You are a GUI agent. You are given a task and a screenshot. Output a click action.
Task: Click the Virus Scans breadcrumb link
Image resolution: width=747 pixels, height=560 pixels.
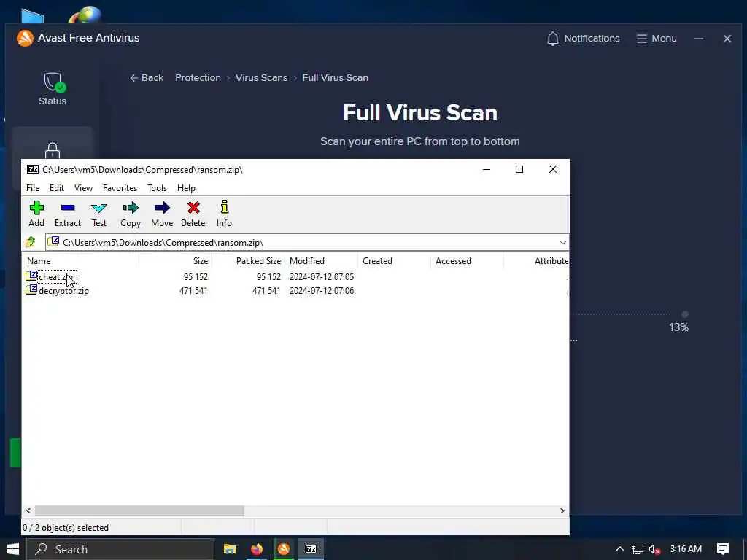(x=262, y=77)
